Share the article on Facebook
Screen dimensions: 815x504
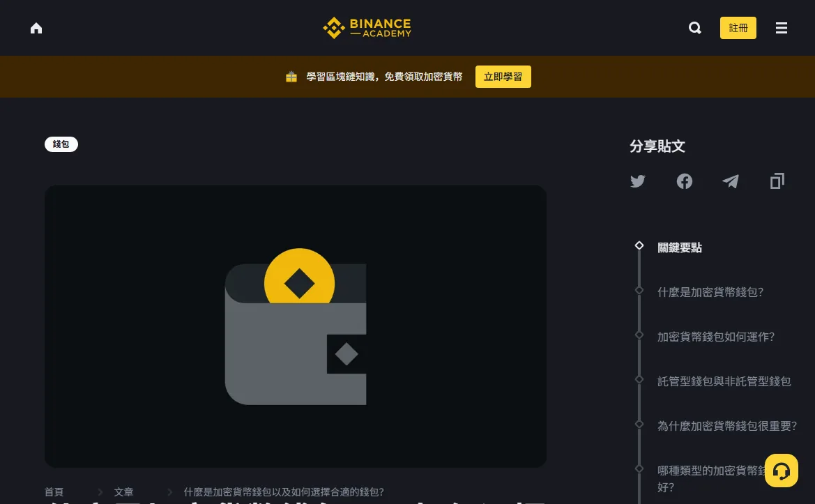point(685,181)
